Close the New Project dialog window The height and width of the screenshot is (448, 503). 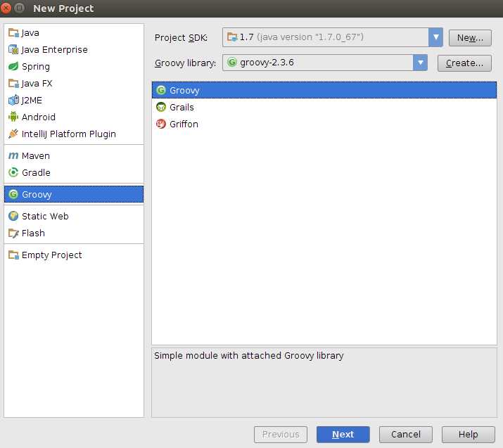tap(6, 8)
